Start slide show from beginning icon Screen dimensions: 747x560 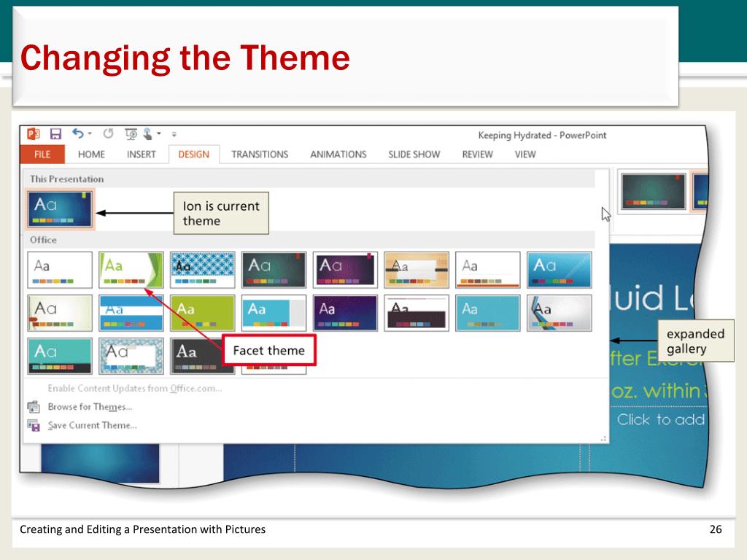[x=131, y=134]
